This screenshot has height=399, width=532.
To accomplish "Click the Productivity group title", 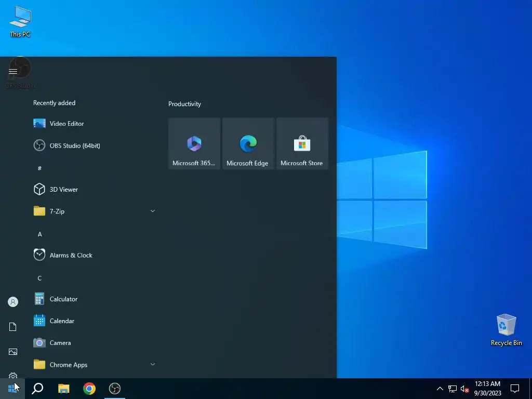I will 184,104.
